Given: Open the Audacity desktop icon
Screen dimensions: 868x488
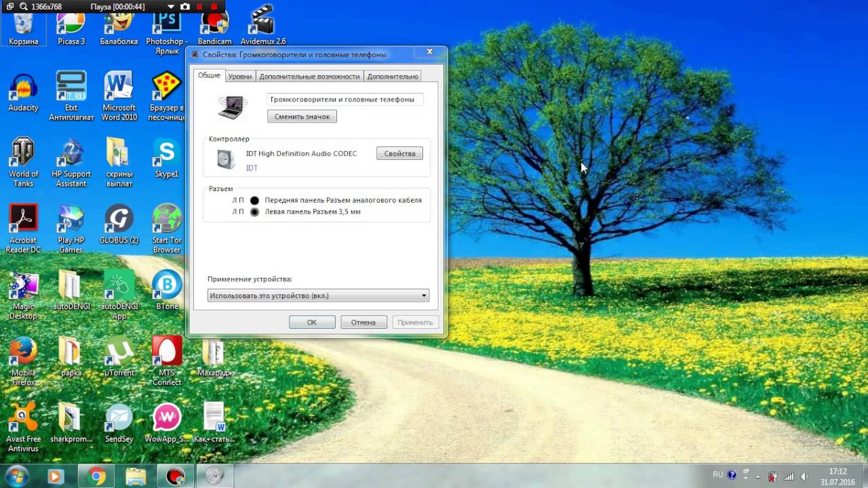Looking at the screenshot, I should point(23,91).
